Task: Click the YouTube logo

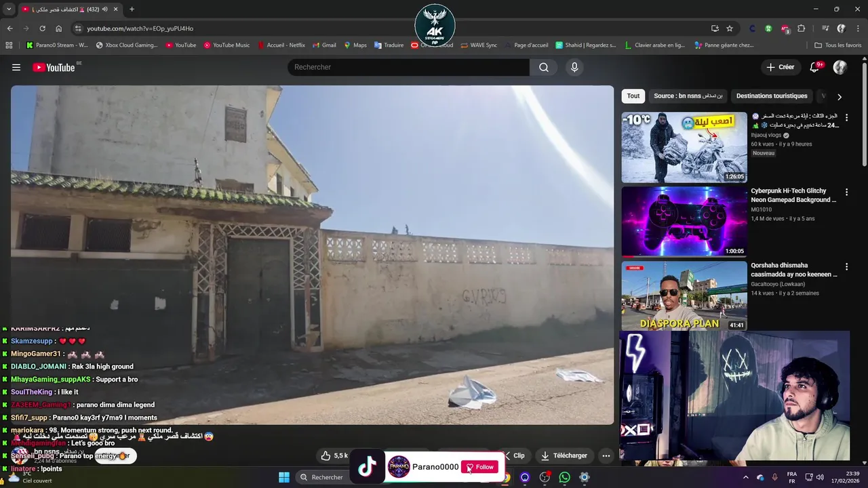Action: click(x=54, y=67)
